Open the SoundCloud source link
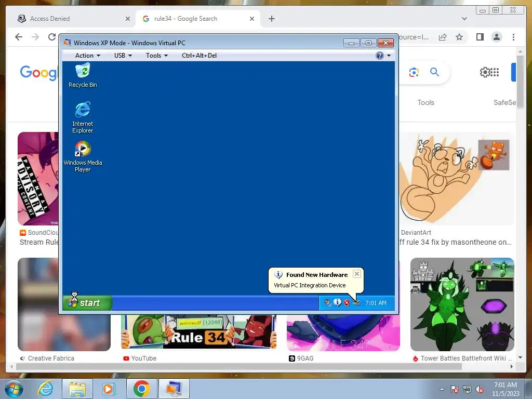Image resolution: width=532 pixels, height=399 pixels. [39, 232]
